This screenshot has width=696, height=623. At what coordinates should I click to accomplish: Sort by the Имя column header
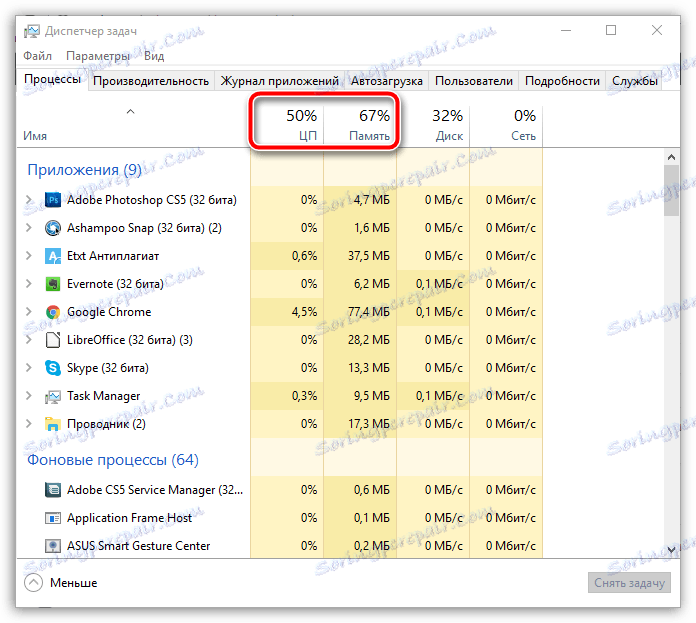[x=133, y=126]
